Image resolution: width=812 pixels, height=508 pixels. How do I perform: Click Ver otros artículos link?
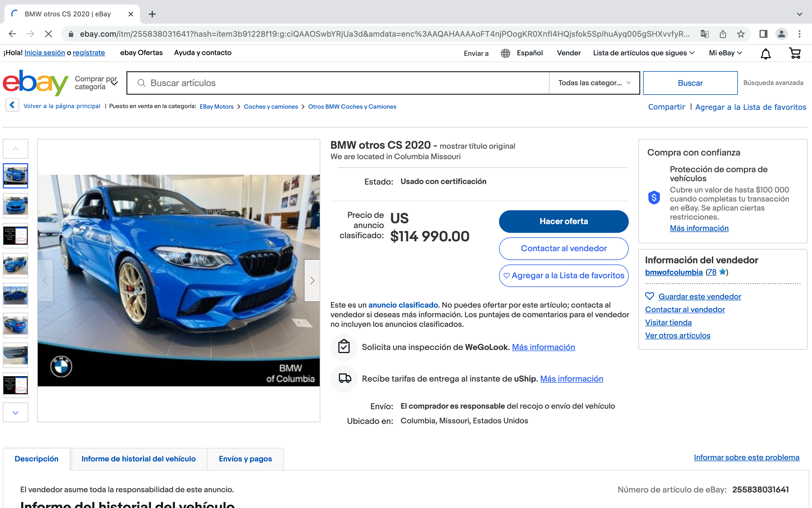(678, 336)
